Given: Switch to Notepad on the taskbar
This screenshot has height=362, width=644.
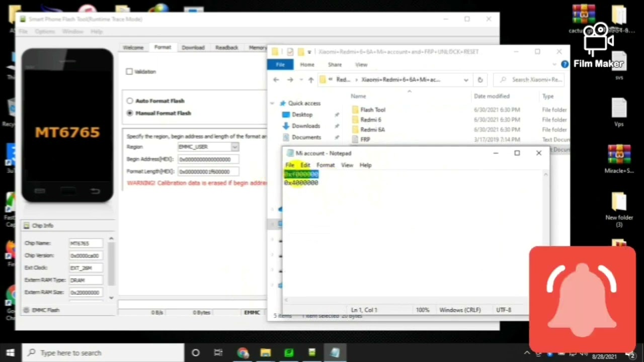Looking at the screenshot, I should pos(335,352).
